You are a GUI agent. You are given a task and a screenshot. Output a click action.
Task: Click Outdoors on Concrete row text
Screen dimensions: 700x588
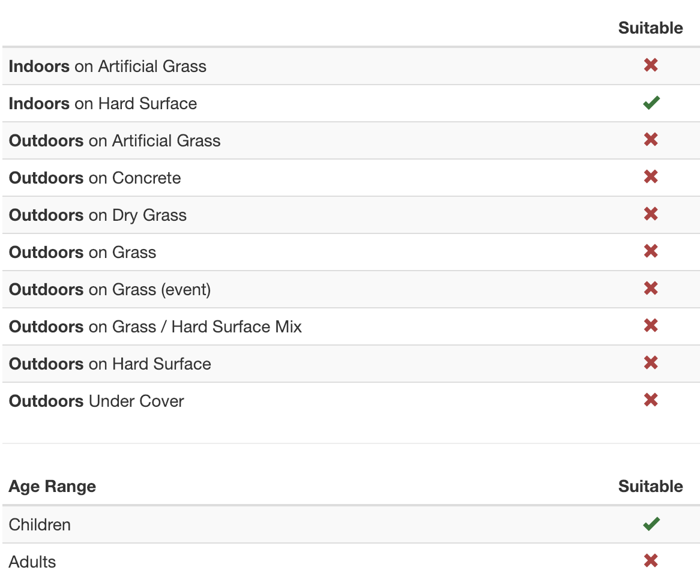coord(95,178)
